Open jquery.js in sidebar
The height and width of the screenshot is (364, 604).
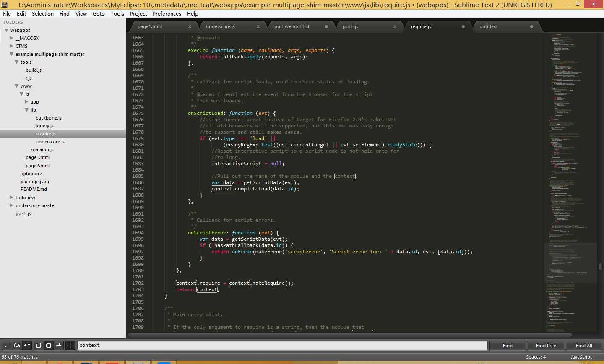tap(44, 126)
